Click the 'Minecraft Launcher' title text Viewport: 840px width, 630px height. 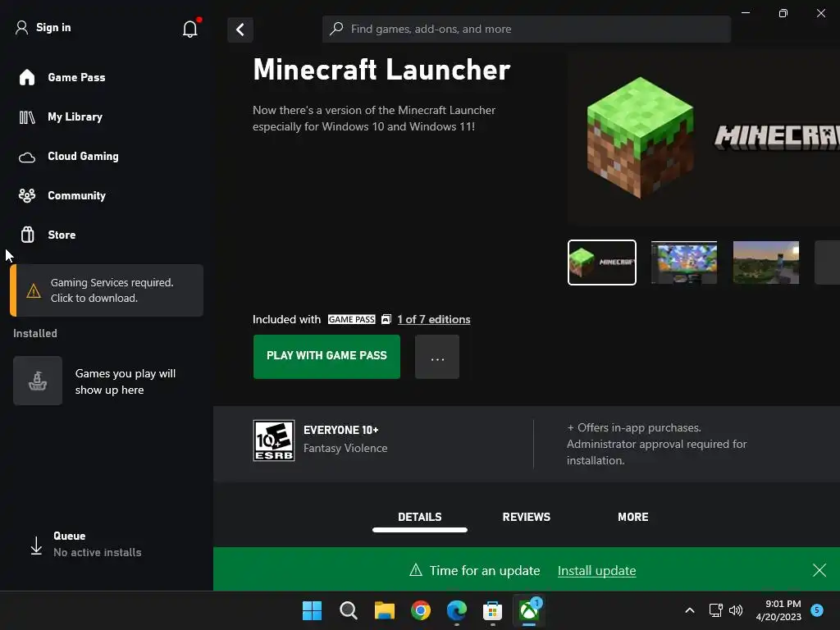point(381,70)
